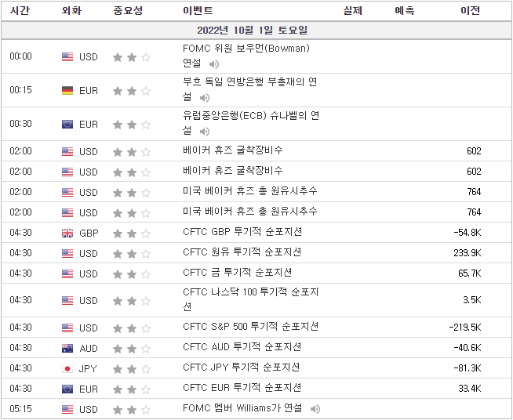Viewport: 513px width, 420px height.
Task: Click German flag in 00:15 row
Action: point(67,91)
